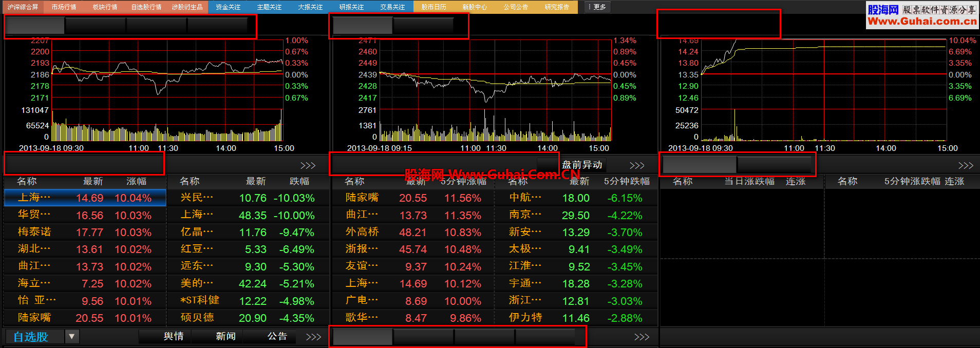The height and width of the screenshot is (348, 980).
Task: Select 外高桥 row at 48.21
Action: click(413, 232)
